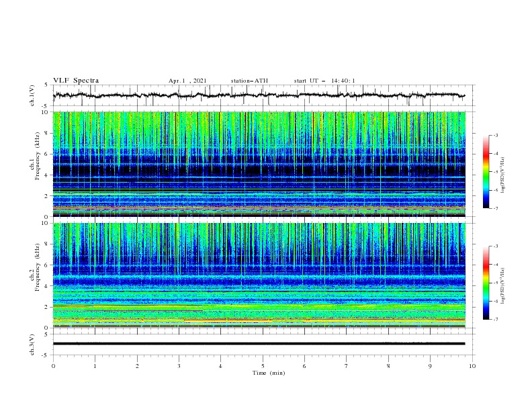Click the ch.3 voltage flat trace

(259, 344)
